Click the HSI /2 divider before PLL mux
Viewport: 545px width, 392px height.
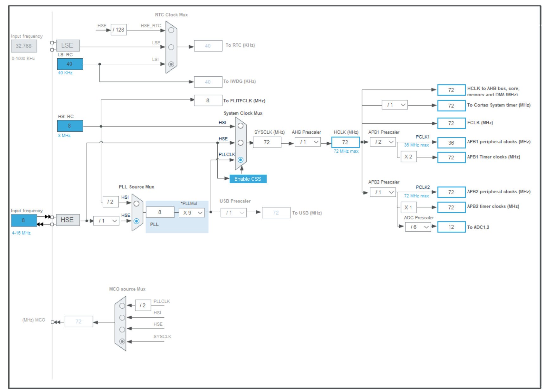111,202
